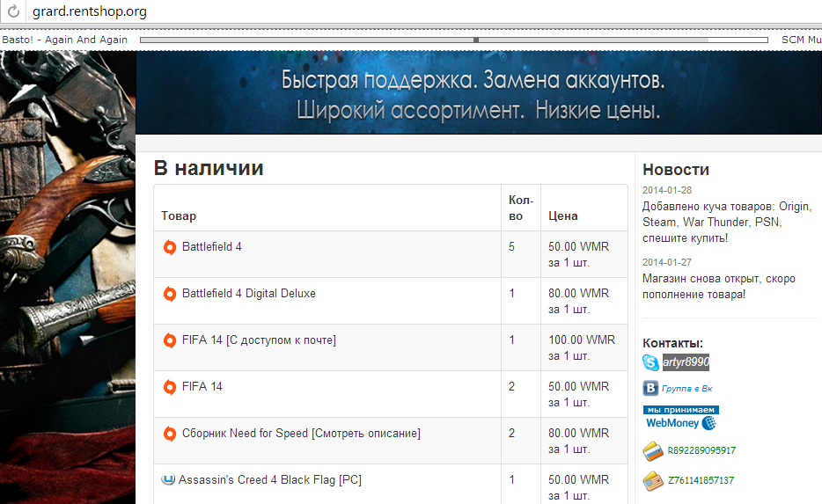Click the news text Добавлено куча товаров

727,223
